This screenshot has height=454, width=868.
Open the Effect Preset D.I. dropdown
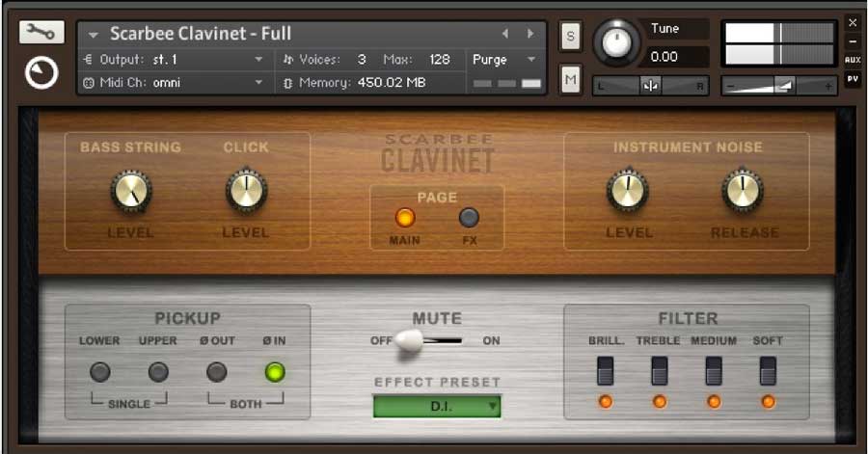pyautogui.click(x=437, y=407)
